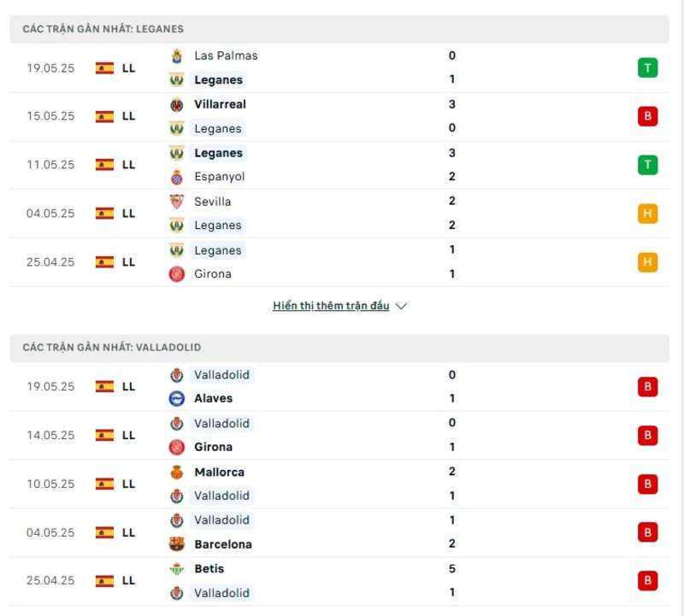Click the orange H badge for Sevilla match
The width and height of the screenshot is (684, 616).
pos(647,214)
